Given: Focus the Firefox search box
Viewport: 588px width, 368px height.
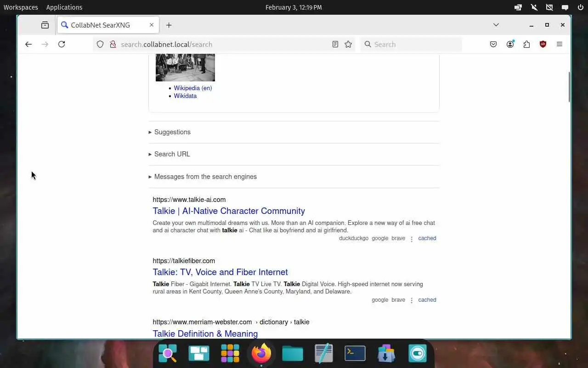Looking at the screenshot, I should click(411, 44).
